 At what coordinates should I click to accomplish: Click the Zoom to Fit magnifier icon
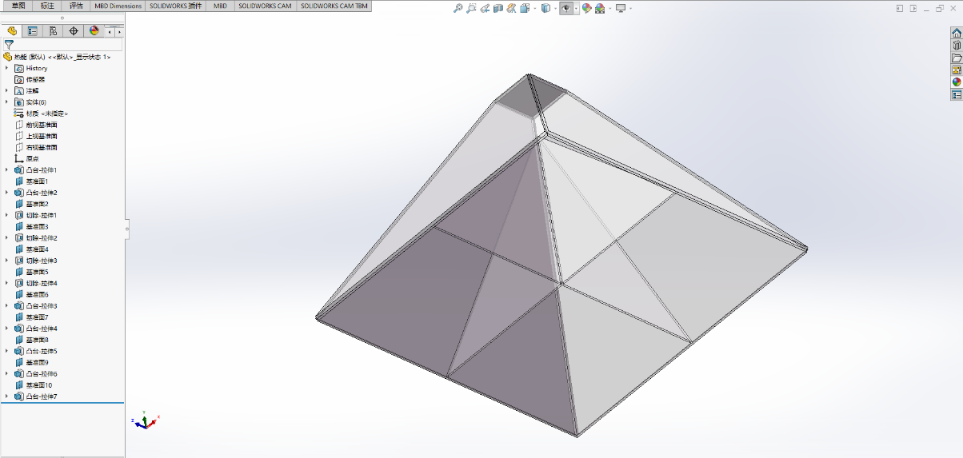458,8
